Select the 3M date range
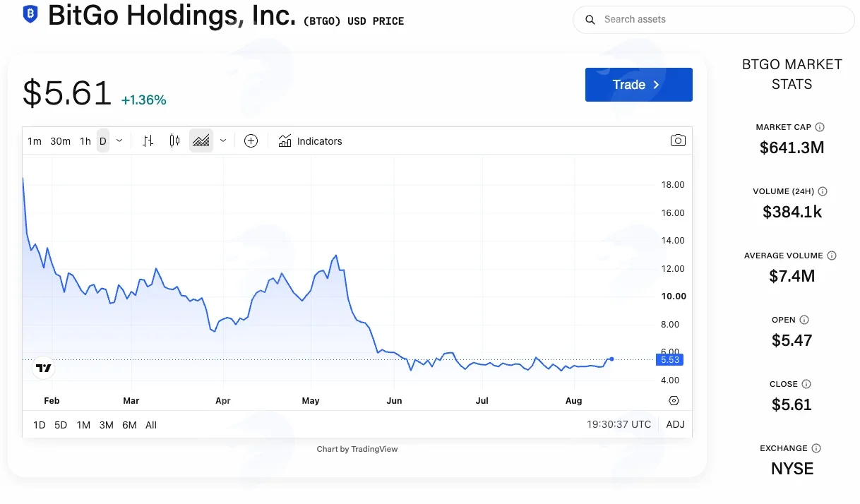This screenshot has height=504, width=860. (106, 425)
